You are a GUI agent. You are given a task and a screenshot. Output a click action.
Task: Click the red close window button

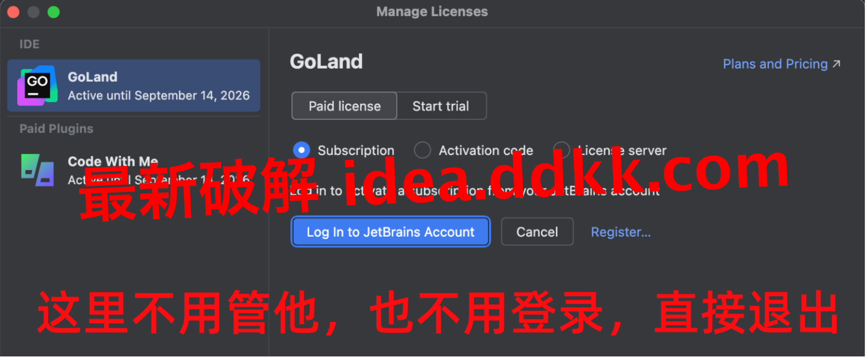point(13,12)
